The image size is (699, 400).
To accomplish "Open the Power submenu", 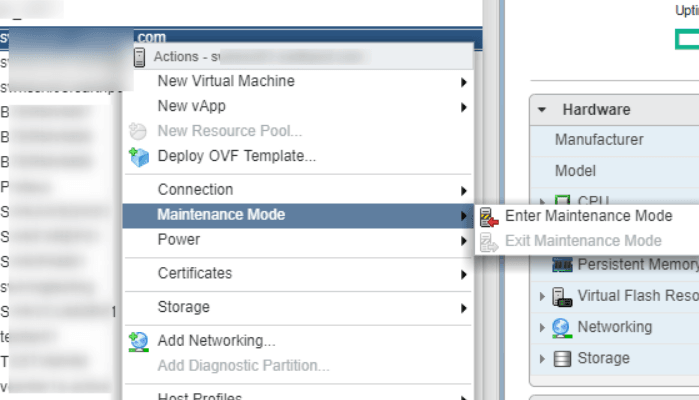I will [x=179, y=240].
